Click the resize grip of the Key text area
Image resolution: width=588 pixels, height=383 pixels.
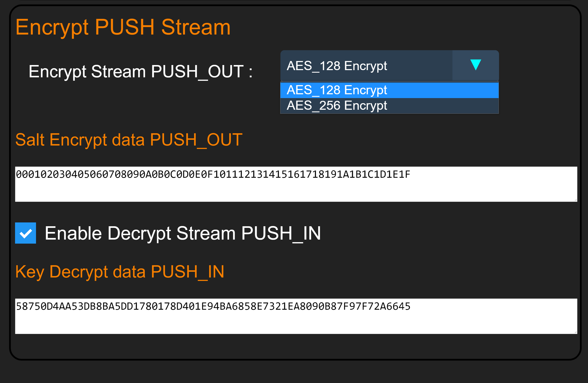point(576,332)
